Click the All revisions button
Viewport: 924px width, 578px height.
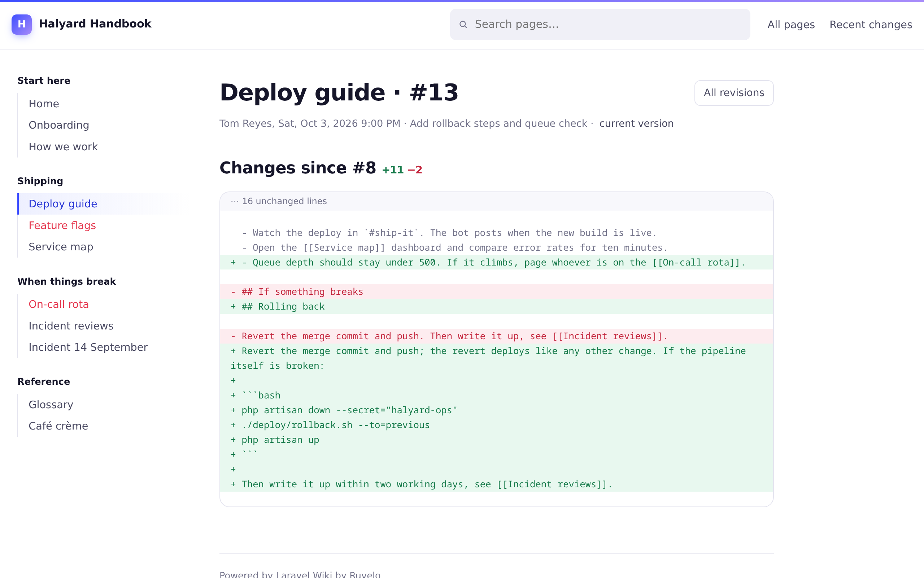click(x=733, y=93)
